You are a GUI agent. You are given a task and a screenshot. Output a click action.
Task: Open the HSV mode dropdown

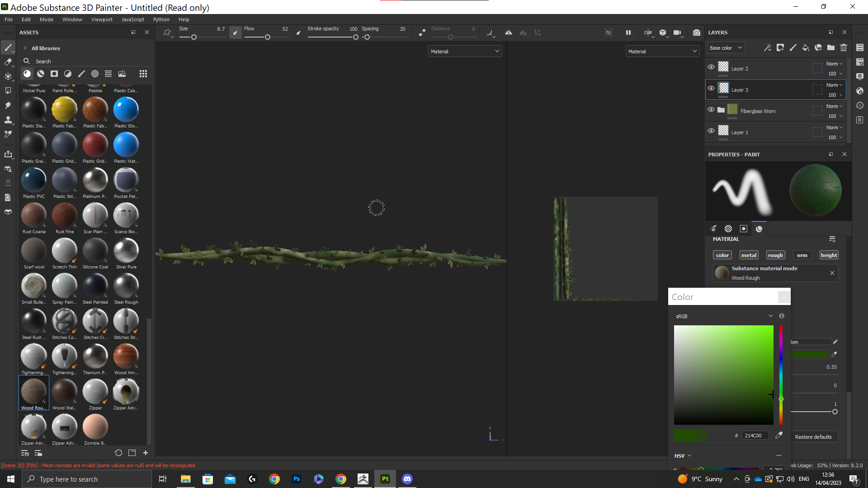683,456
